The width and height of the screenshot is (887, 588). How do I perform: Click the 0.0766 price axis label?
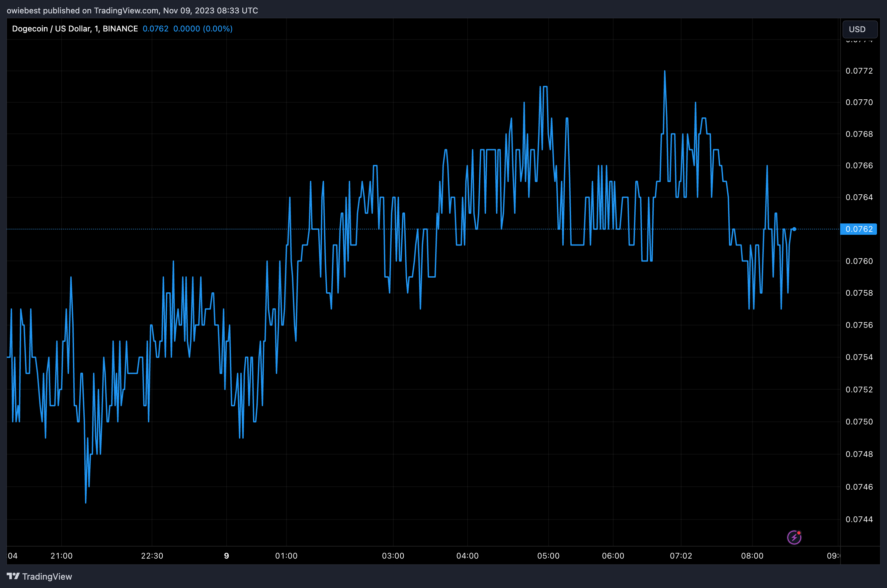tap(859, 165)
